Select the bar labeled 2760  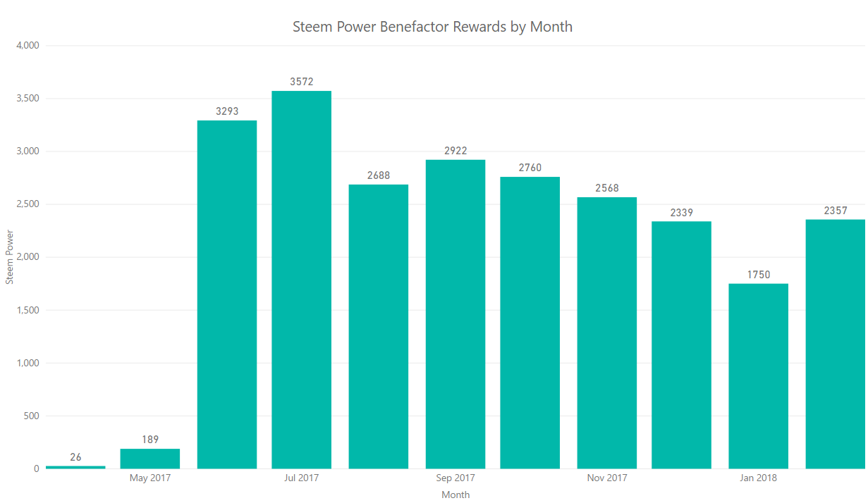pyautogui.click(x=530, y=323)
